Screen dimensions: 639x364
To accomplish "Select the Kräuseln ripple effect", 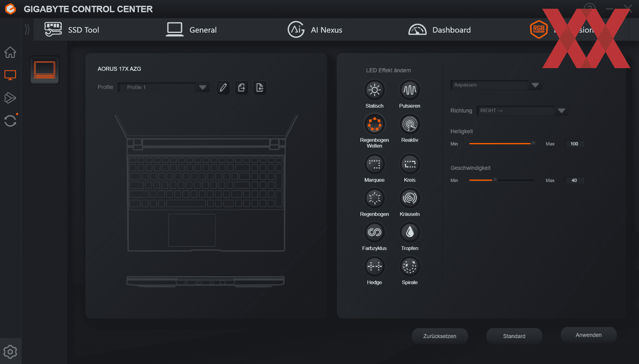I will pos(410,198).
